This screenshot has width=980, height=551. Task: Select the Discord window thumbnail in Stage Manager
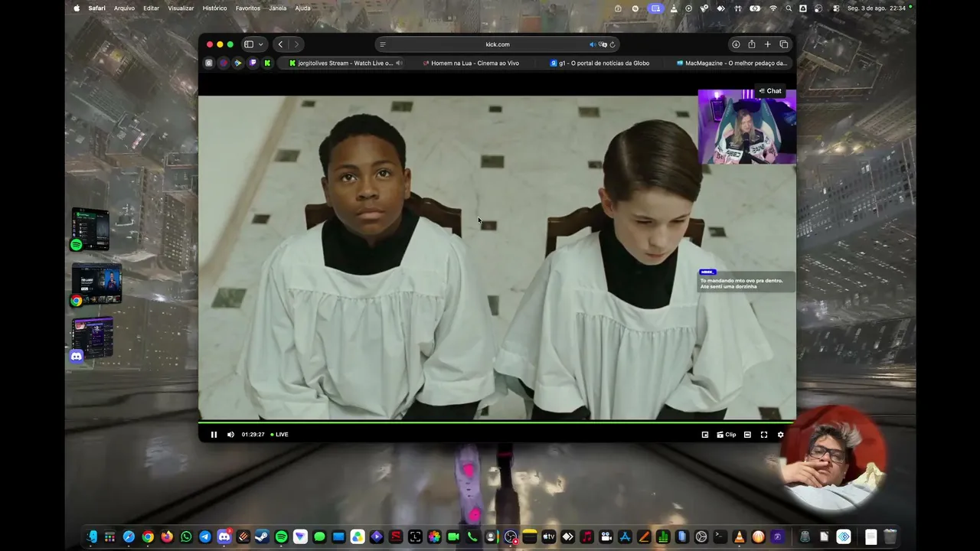click(92, 339)
